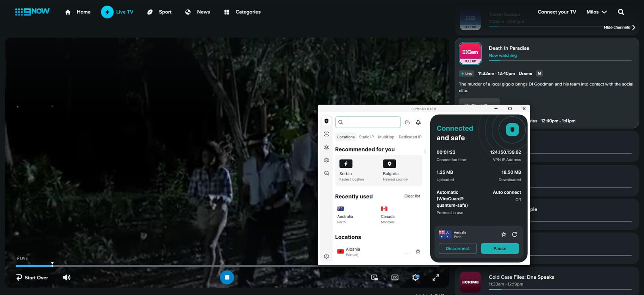Stop the live stream playback
Screen dimensions: 644x295
tap(227, 277)
